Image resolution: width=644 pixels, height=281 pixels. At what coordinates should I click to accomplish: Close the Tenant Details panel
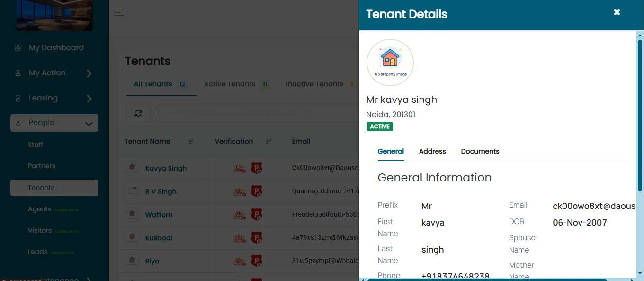point(617,12)
